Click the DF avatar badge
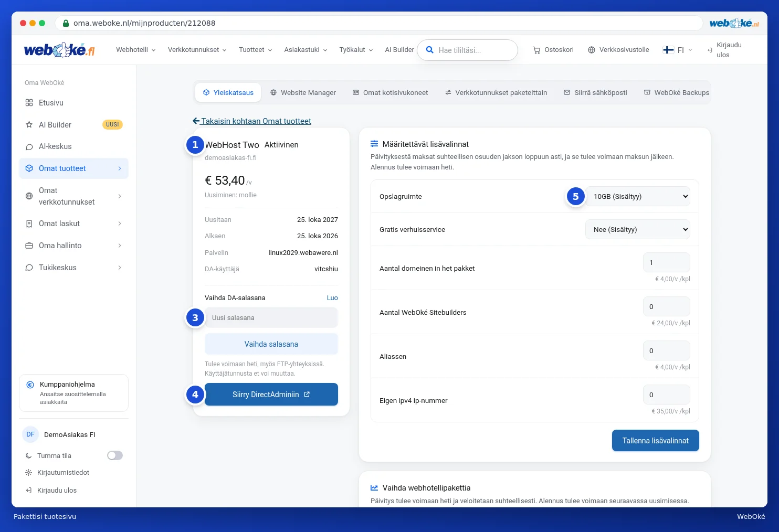The height and width of the screenshot is (532, 779). (x=30, y=434)
